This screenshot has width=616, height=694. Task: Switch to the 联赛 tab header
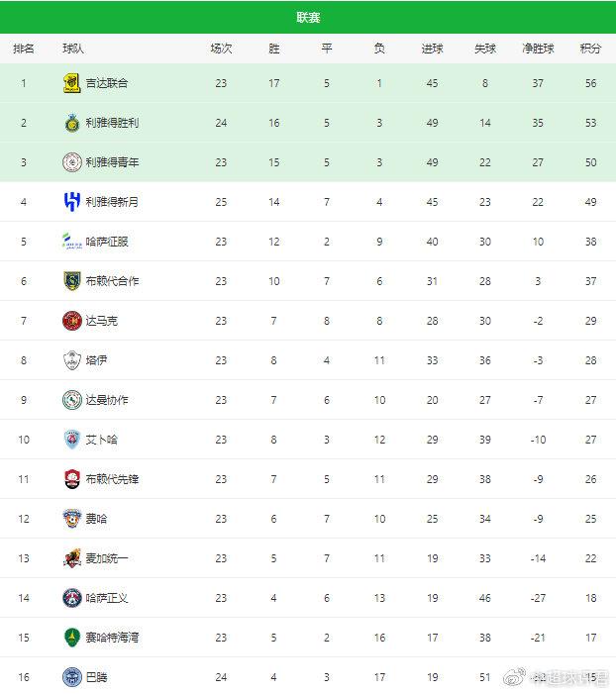click(x=308, y=18)
